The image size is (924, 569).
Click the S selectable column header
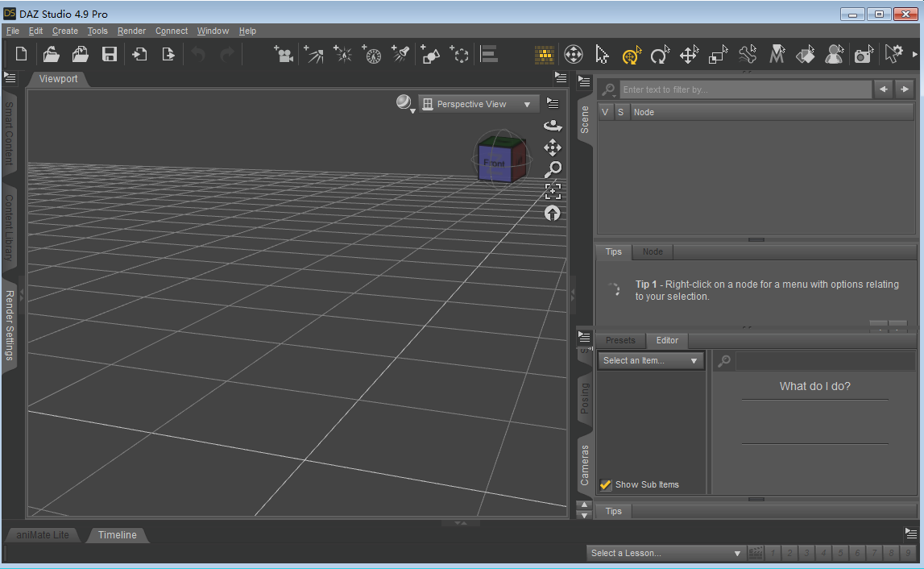(x=620, y=112)
